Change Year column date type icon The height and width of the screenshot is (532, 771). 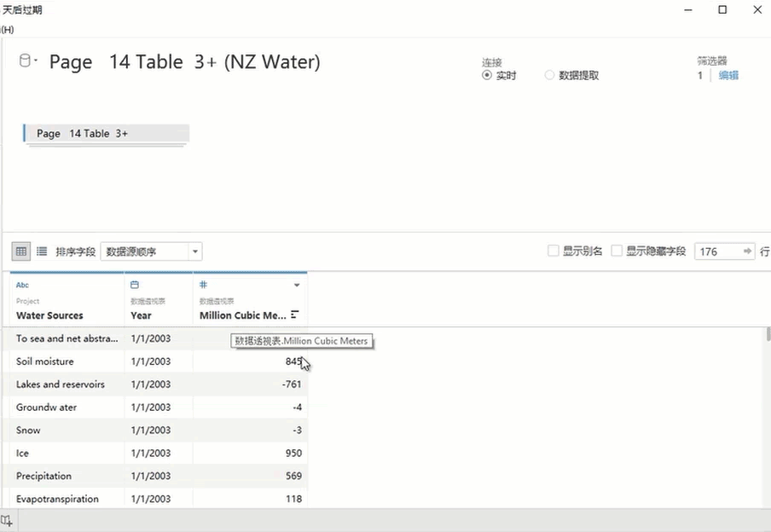[135, 286]
